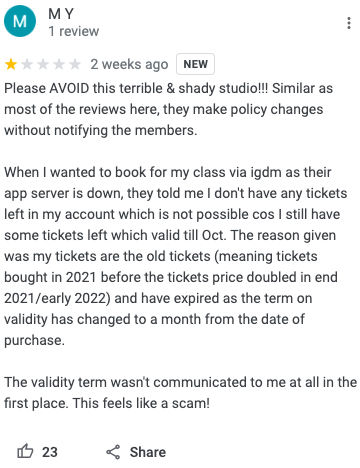The width and height of the screenshot is (360, 468).
Task: Click the Share label
Action: [x=148, y=452]
